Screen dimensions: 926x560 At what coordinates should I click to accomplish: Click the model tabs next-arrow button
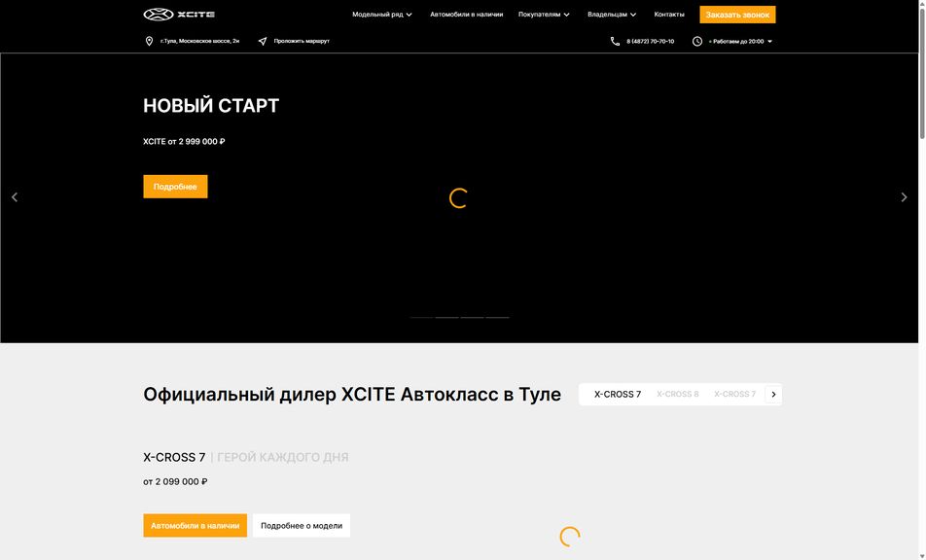click(x=773, y=394)
